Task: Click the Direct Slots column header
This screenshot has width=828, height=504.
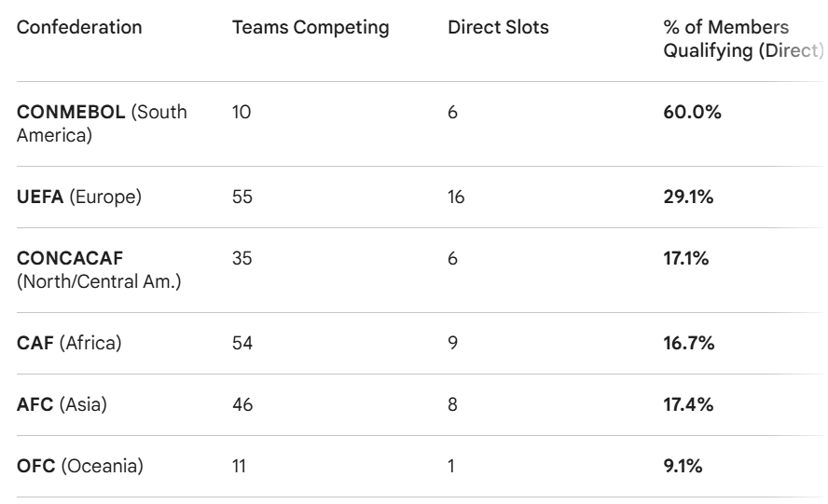Action: [498, 28]
